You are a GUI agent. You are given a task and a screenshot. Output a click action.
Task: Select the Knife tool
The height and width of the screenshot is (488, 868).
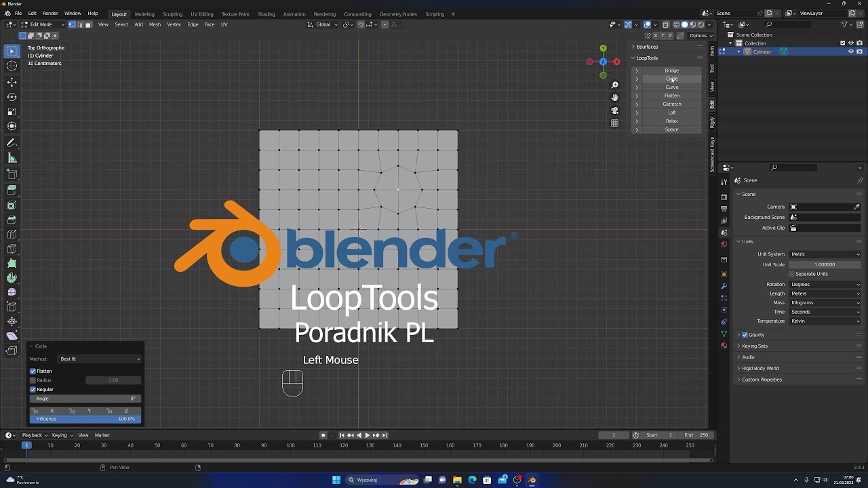tap(12, 249)
